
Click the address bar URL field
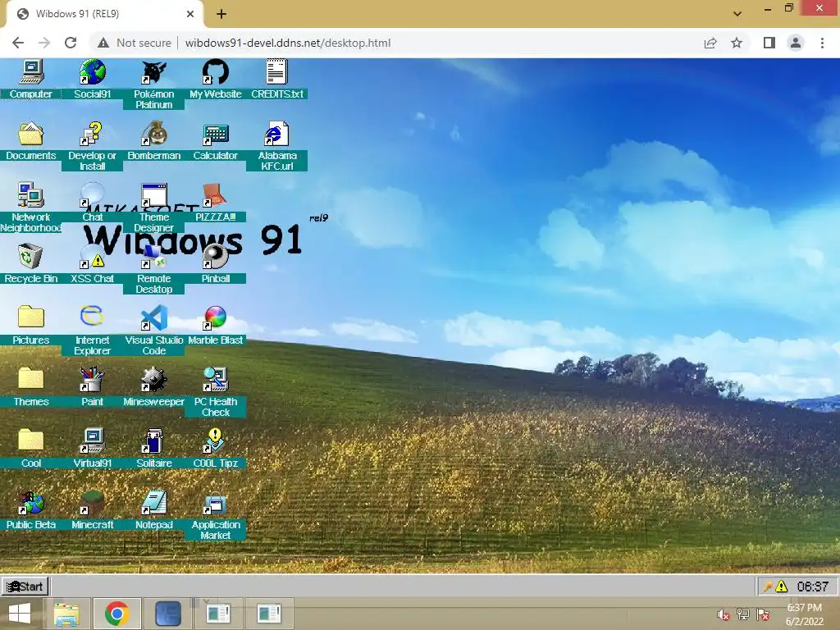[x=288, y=43]
